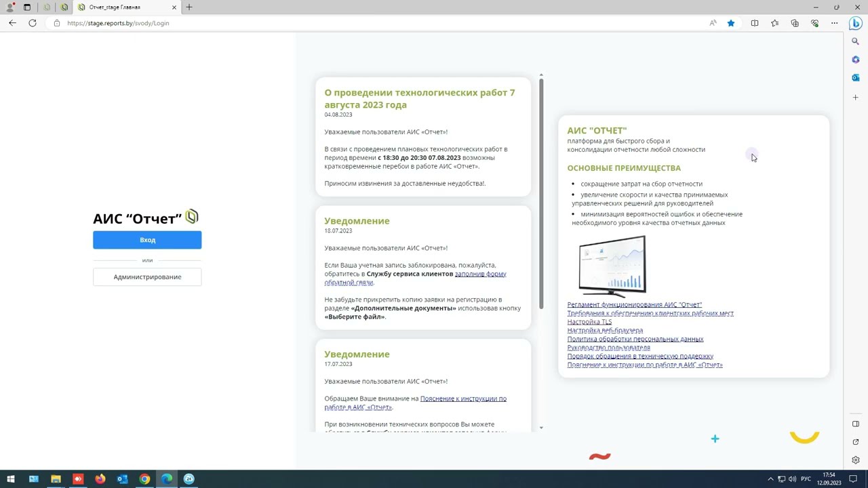The image size is (868, 488).
Task: Click the sidebar search magnifier icon
Action: (856, 41)
